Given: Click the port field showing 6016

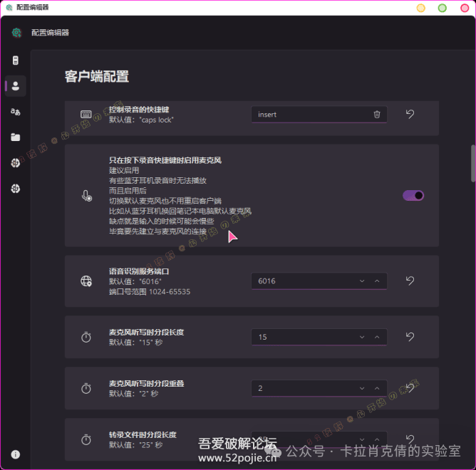Looking at the screenshot, I should [303, 281].
